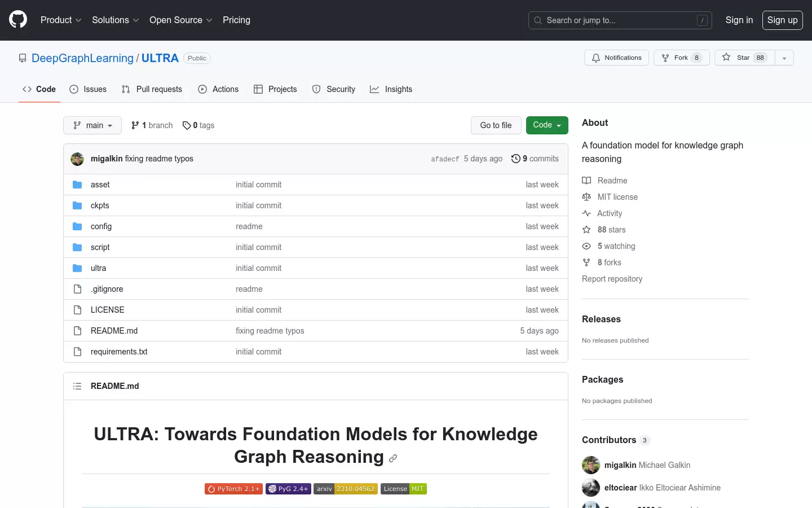Copy heading anchor link icon
Screen dimensions: 812x508
click(393, 458)
